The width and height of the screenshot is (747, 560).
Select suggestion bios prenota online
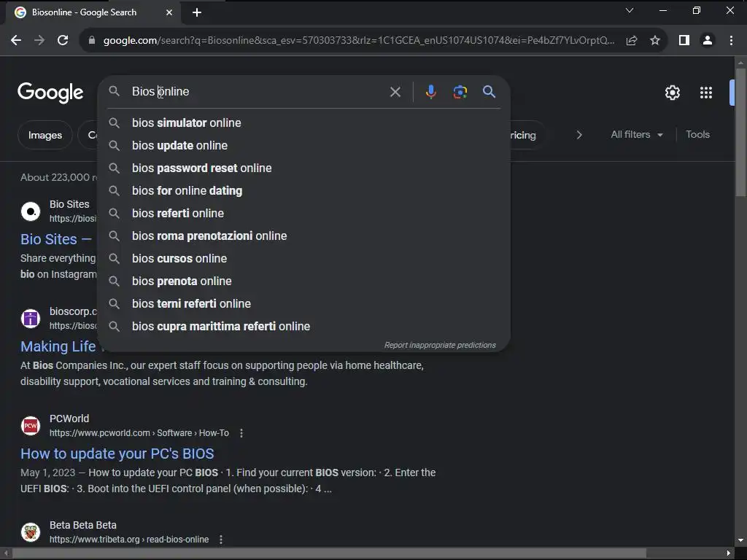pos(304,281)
